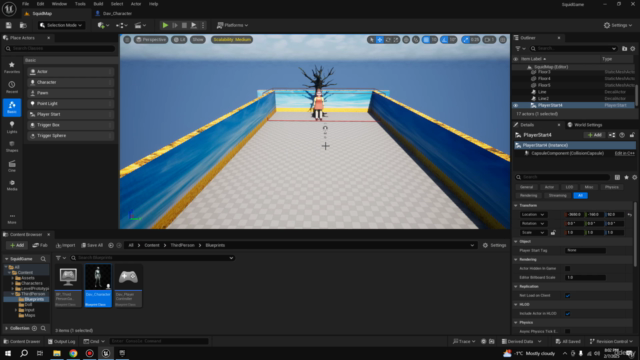Viewport: 640px width, 360px height.
Task: Toggle scale snapping in viewport toolbar
Action: [466, 40]
